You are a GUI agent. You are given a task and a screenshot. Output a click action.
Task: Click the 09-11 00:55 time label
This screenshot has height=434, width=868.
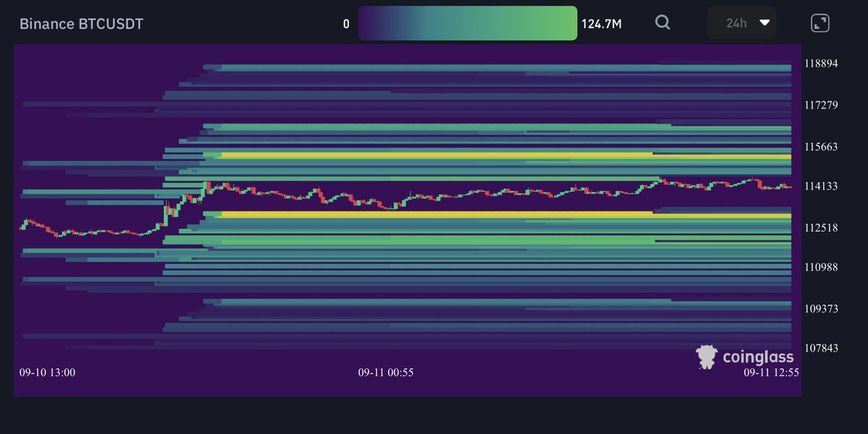pyautogui.click(x=386, y=373)
